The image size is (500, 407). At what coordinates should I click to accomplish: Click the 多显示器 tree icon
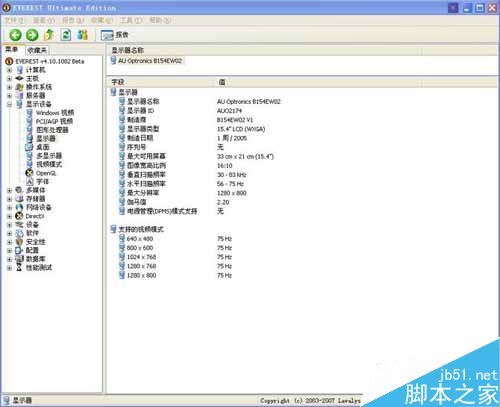[30, 156]
